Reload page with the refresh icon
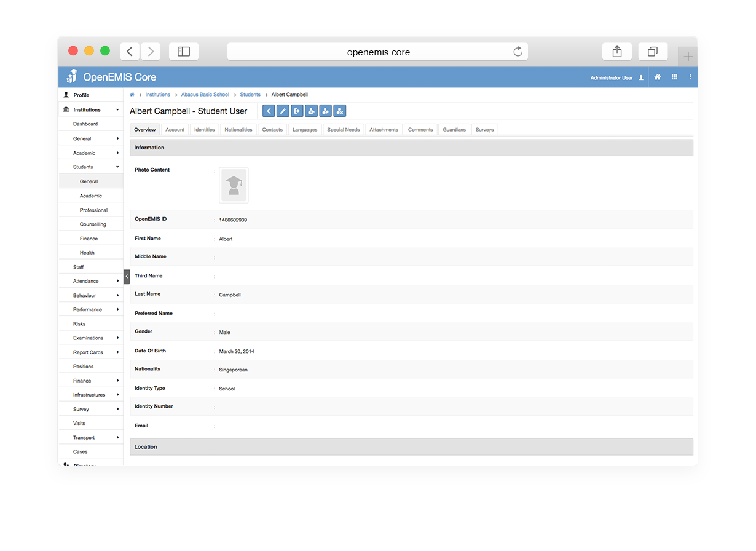The image size is (756, 551). click(518, 52)
